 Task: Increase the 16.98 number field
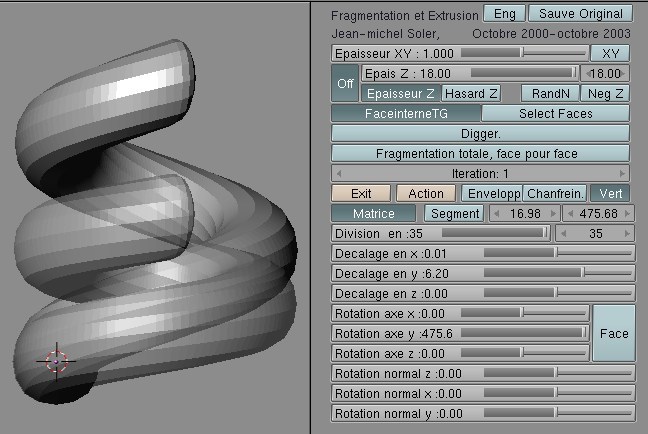click(x=553, y=214)
